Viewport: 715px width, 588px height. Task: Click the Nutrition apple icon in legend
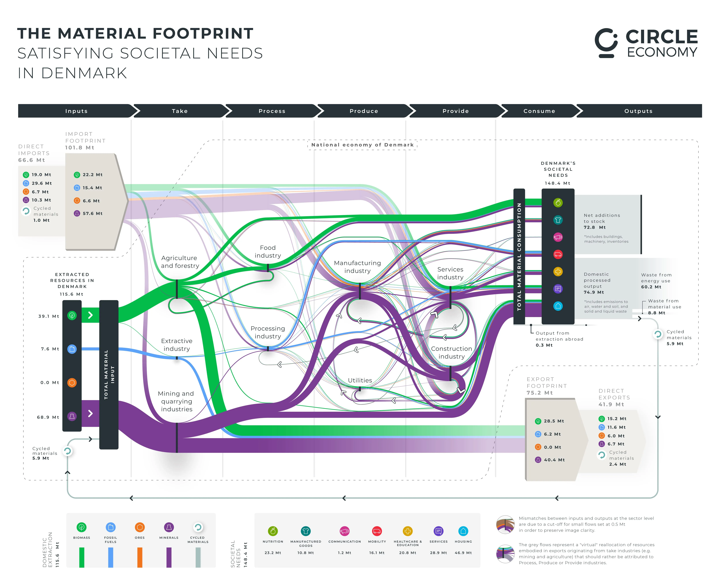(x=273, y=531)
